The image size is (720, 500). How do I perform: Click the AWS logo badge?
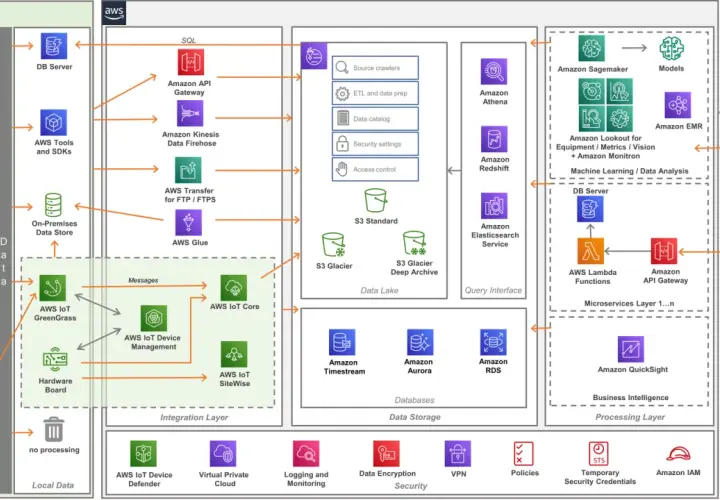[114, 12]
